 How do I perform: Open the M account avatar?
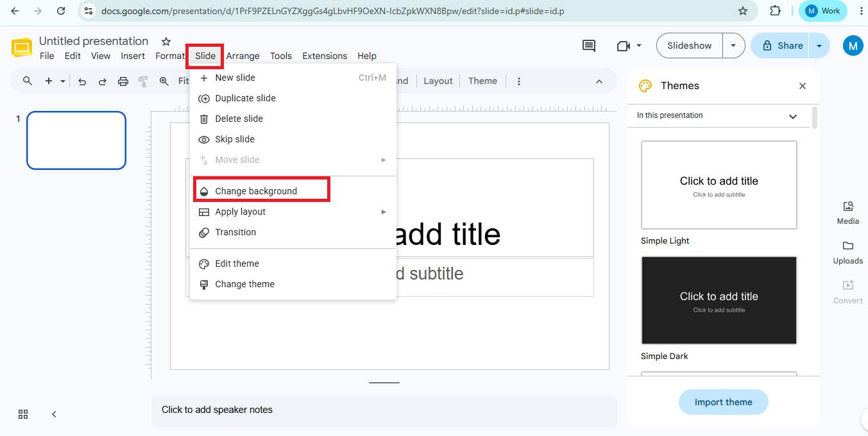pyautogui.click(x=853, y=46)
